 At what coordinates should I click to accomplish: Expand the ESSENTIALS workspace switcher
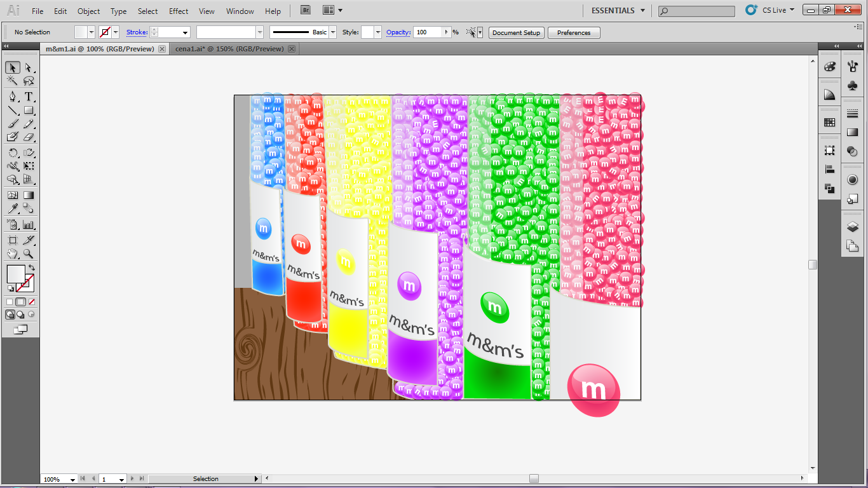point(642,11)
